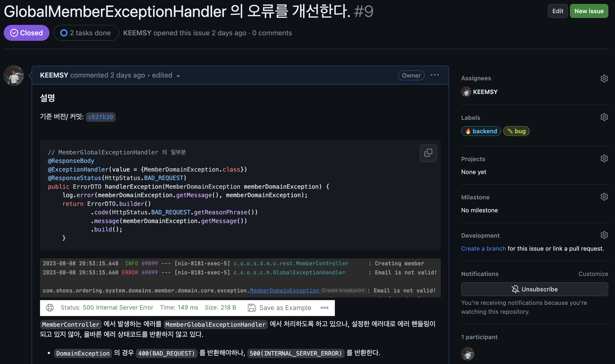Image resolution: width=615 pixels, height=364 pixels.
Task: Click the Create a branch link
Action: click(x=483, y=248)
